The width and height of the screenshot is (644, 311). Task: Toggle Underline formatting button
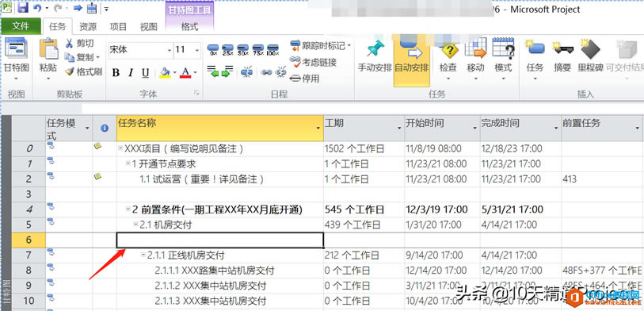(x=146, y=73)
